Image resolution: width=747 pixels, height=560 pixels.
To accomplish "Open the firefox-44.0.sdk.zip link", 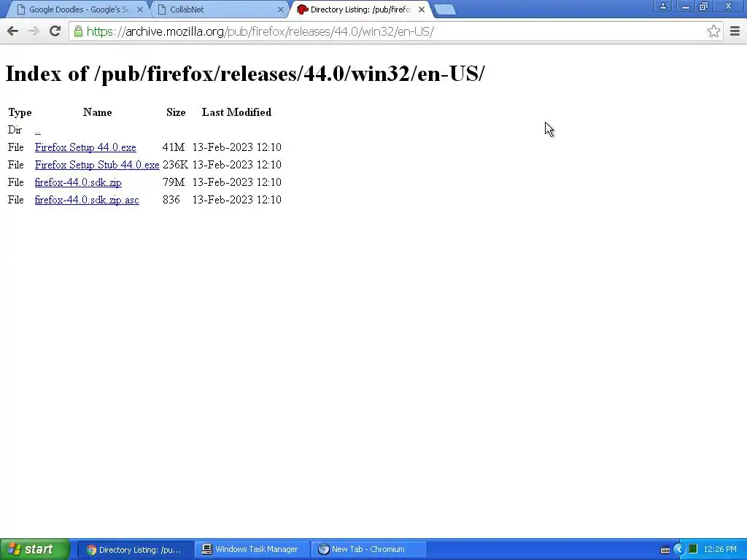I will pyautogui.click(x=78, y=182).
